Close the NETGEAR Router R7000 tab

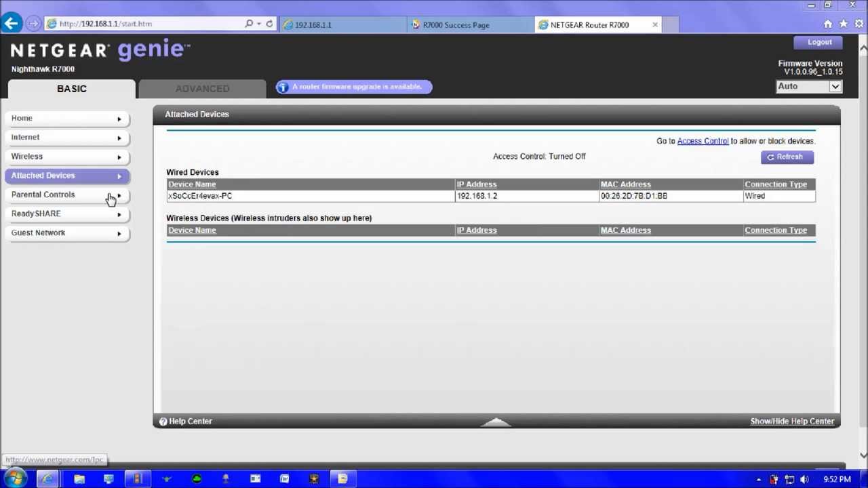click(655, 25)
